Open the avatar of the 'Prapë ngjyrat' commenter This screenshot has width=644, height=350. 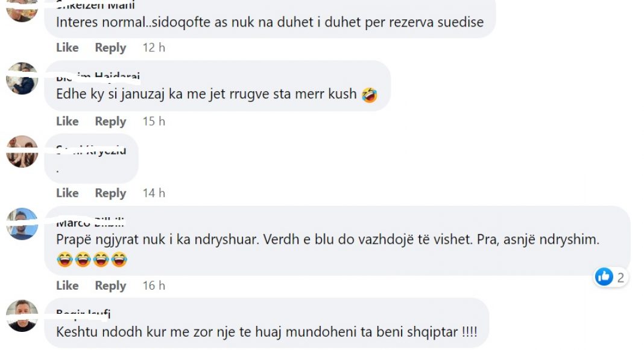(x=22, y=224)
